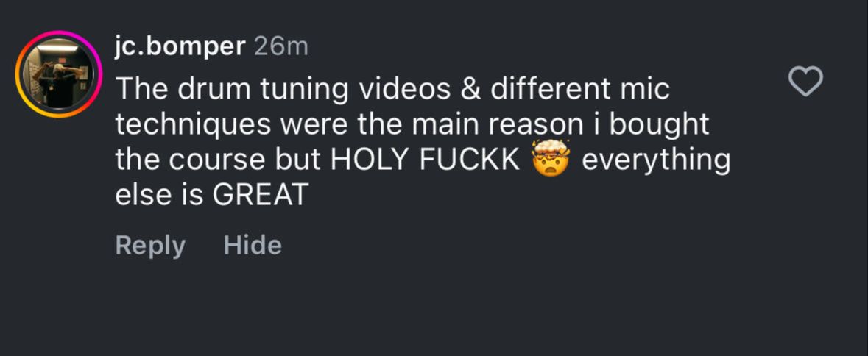The height and width of the screenshot is (356, 868).
Task: Like the comment with the heart icon
Action: 805,82
